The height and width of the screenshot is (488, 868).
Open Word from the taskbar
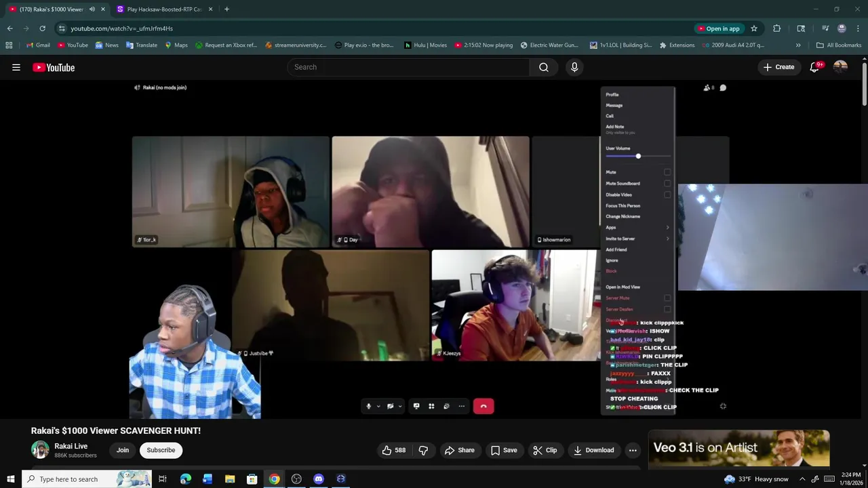click(208, 479)
